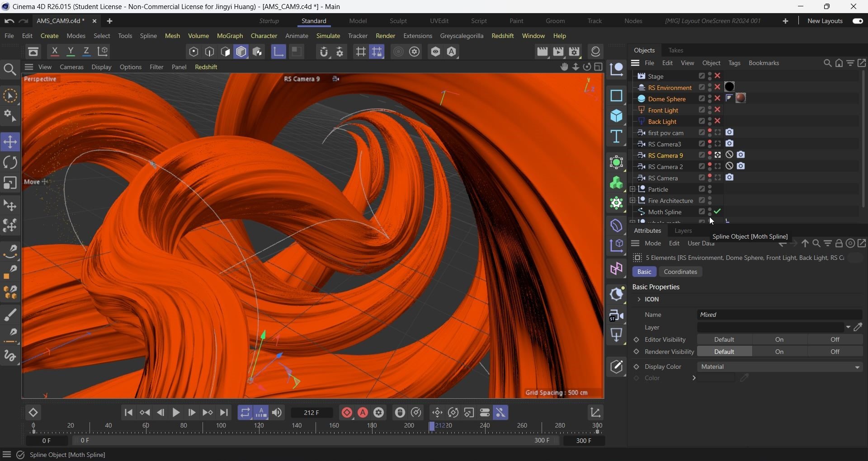Viewport: 868px width, 461px height.
Task: Select the Rotate tool
Action: (x=10, y=163)
